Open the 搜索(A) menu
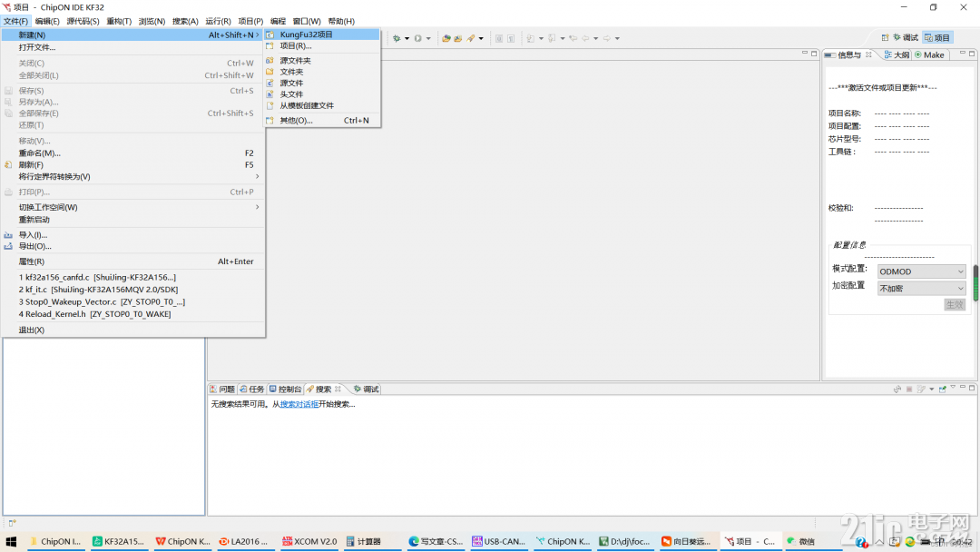The height and width of the screenshot is (552, 980). [x=185, y=21]
